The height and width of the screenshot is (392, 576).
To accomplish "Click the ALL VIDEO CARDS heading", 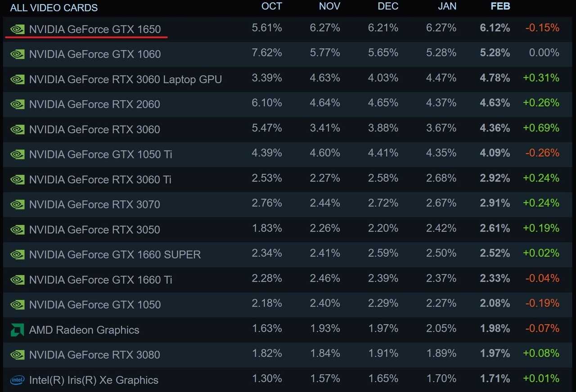I will tap(54, 8).
